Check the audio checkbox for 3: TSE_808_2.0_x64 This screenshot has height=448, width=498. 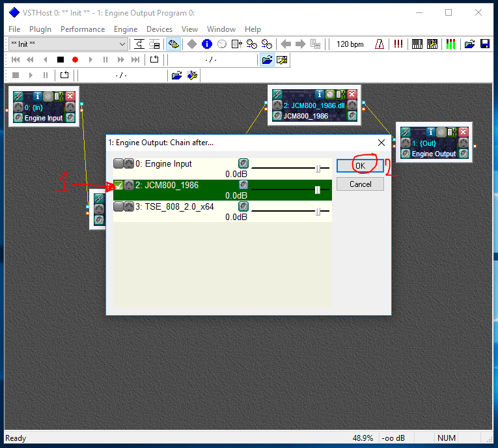(118, 206)
